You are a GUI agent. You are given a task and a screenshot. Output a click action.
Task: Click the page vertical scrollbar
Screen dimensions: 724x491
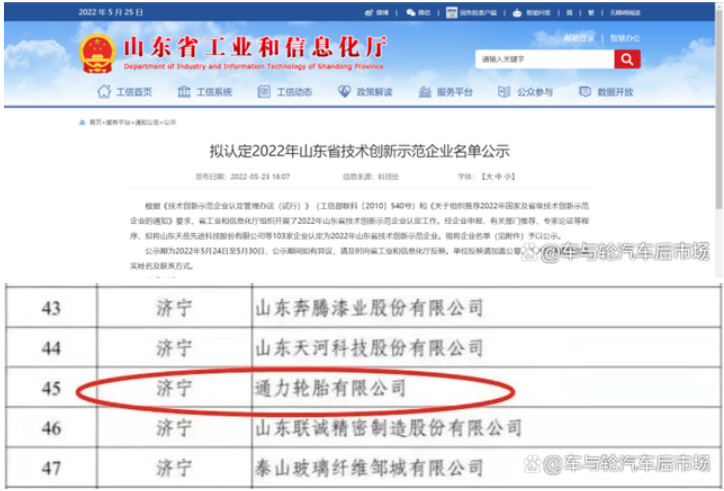pos(719,111)
